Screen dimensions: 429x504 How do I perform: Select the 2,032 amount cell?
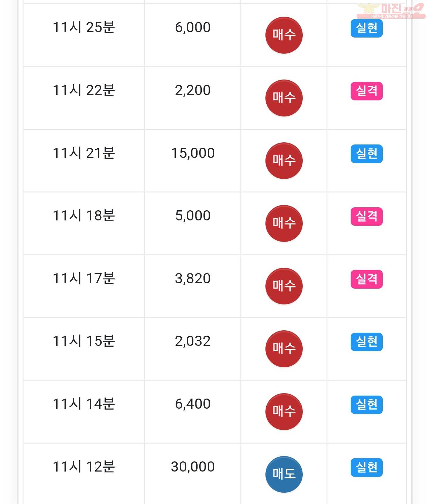[x=193, y=349]
